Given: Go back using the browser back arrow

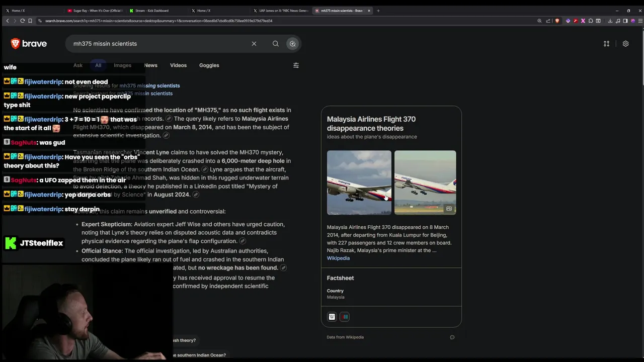Looking at the screenshot, I should click(x=8, y=21).
